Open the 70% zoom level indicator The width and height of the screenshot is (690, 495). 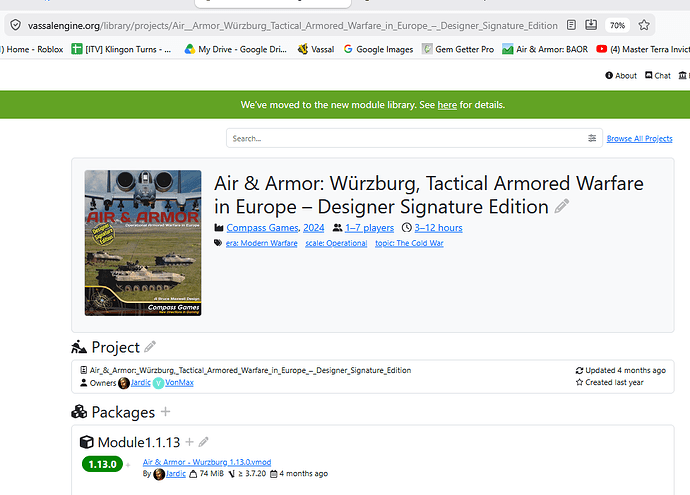617,26
